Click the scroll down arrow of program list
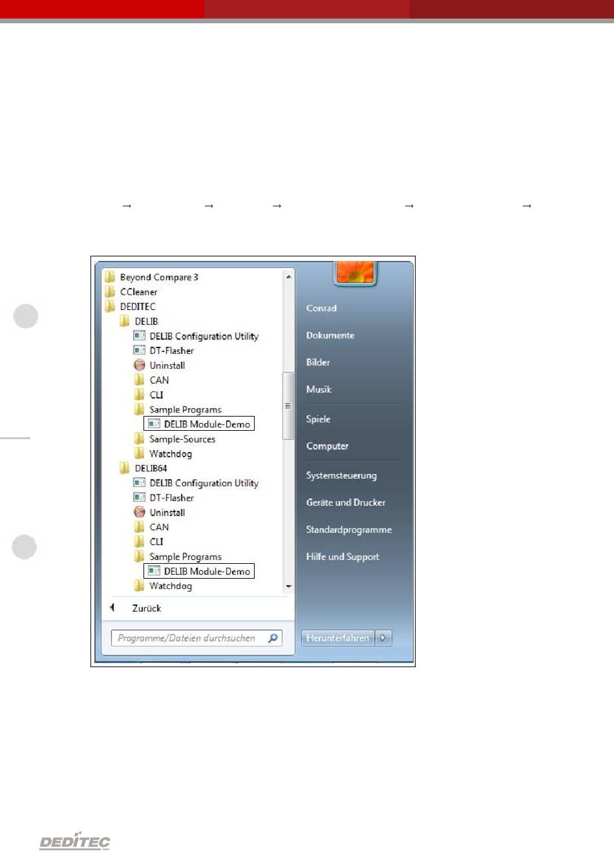 [x=288, y=586]
